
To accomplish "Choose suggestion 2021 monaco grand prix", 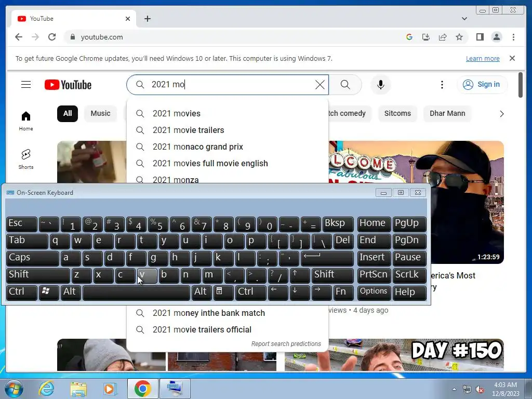I will pos(228,147).
